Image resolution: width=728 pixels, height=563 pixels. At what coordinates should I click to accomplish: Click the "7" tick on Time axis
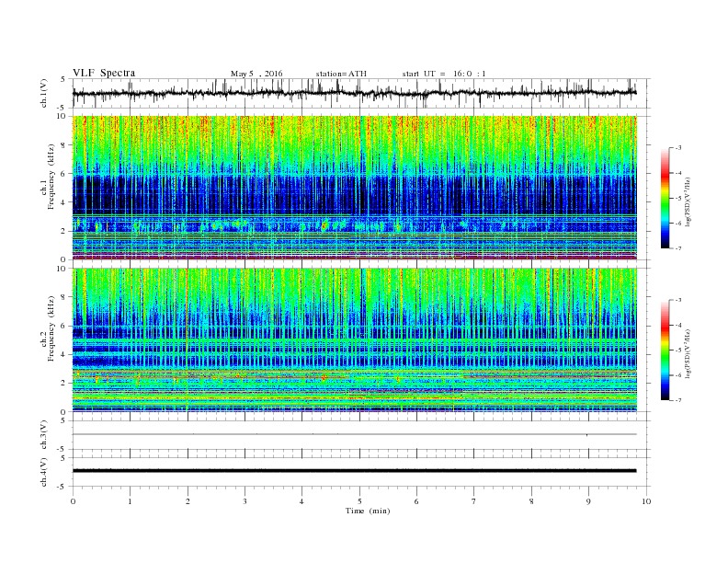pyautogui.click(x=474, y=501)
